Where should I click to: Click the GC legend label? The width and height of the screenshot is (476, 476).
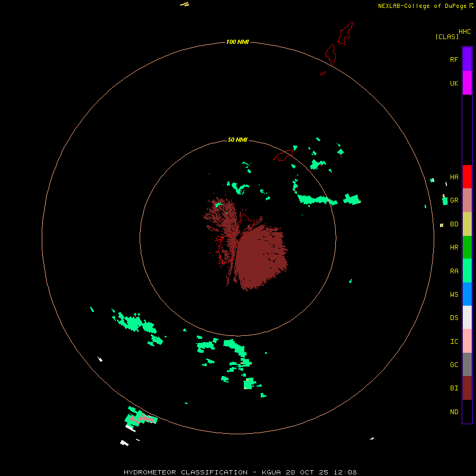(x=454, y=364)
